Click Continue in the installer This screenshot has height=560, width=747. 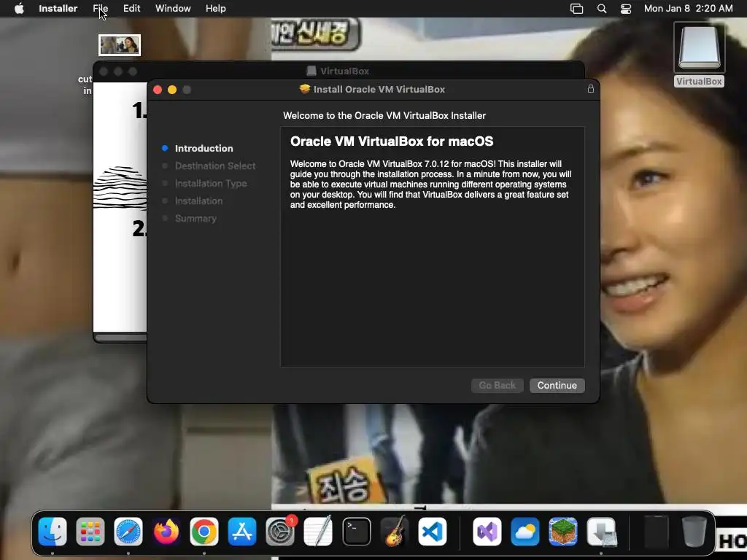(557, 385)
